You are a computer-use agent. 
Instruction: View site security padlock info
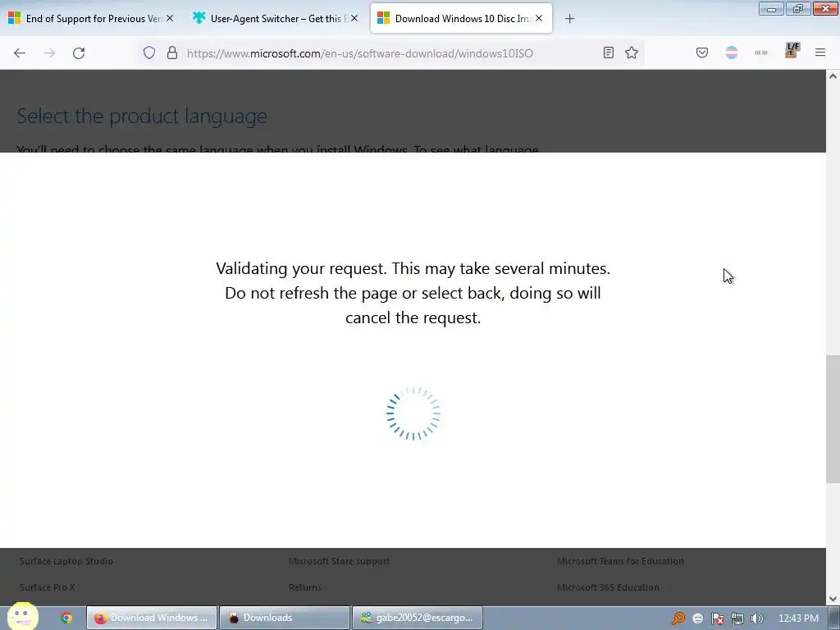point(172,52)
